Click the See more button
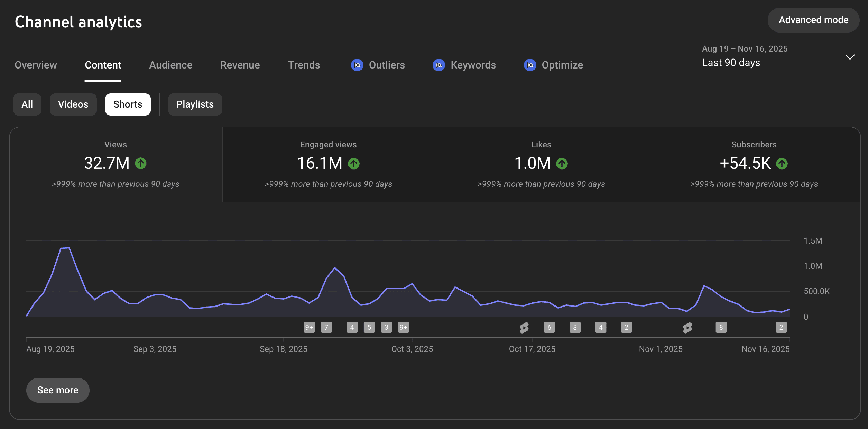This screenshot has height=429, width=868. click(58, 390)
